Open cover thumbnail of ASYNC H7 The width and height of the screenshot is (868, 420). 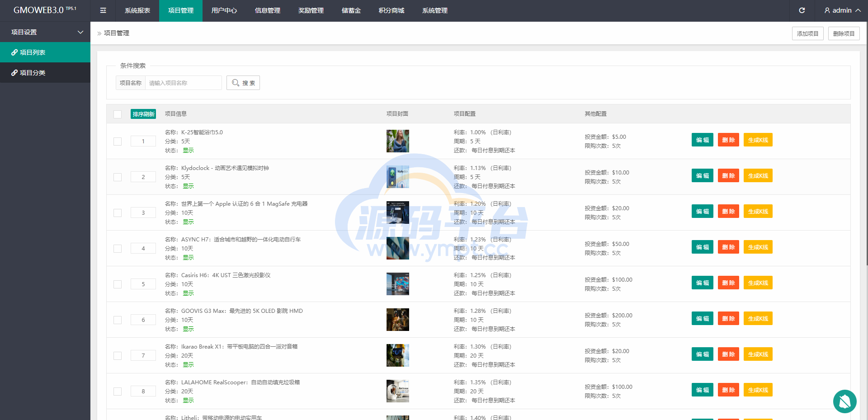coord(398,248)
